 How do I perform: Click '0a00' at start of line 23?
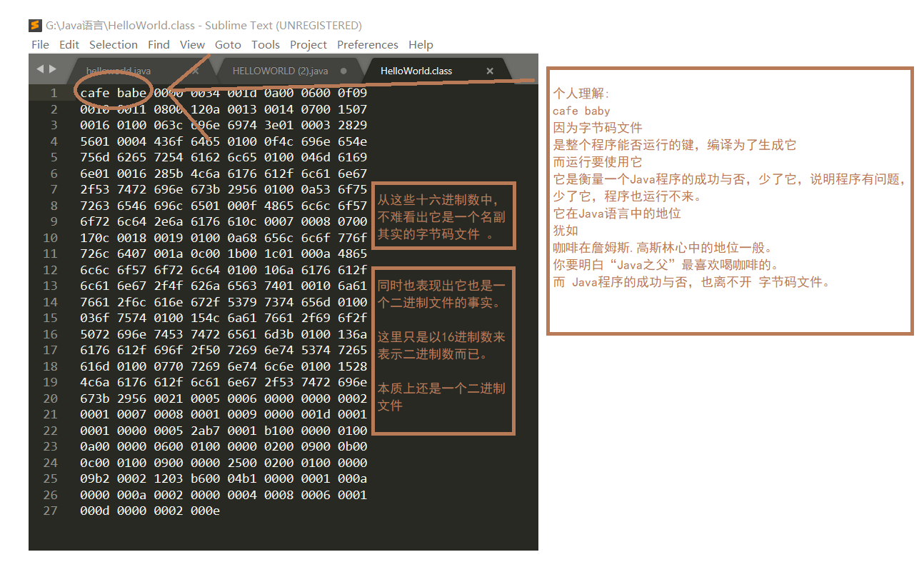(95, 446)
